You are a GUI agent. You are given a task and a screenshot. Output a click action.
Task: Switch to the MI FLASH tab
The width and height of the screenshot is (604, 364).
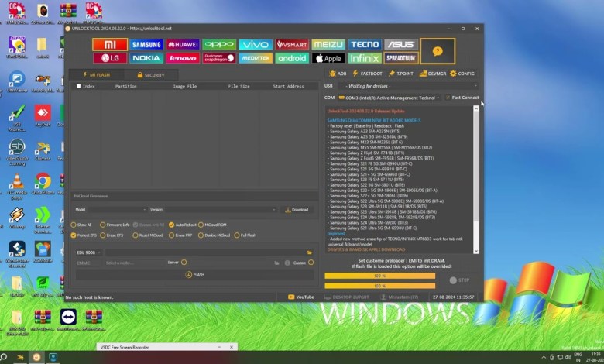tap(97, 74)
